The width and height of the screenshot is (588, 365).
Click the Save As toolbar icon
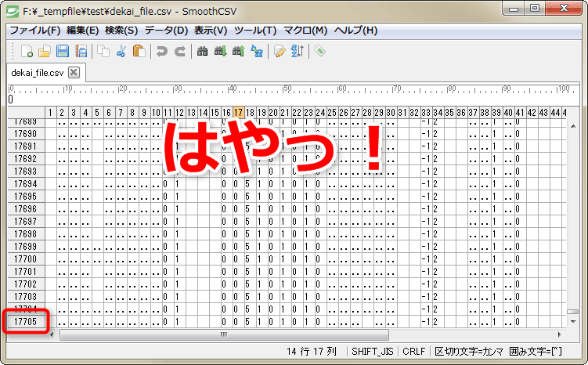click(x=81, y=51)
